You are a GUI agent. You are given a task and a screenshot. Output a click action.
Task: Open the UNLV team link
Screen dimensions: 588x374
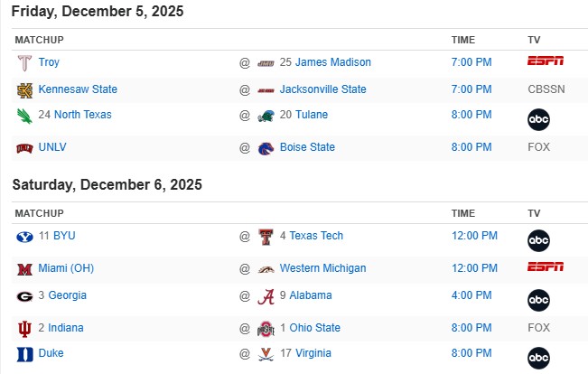click(52, 147)
